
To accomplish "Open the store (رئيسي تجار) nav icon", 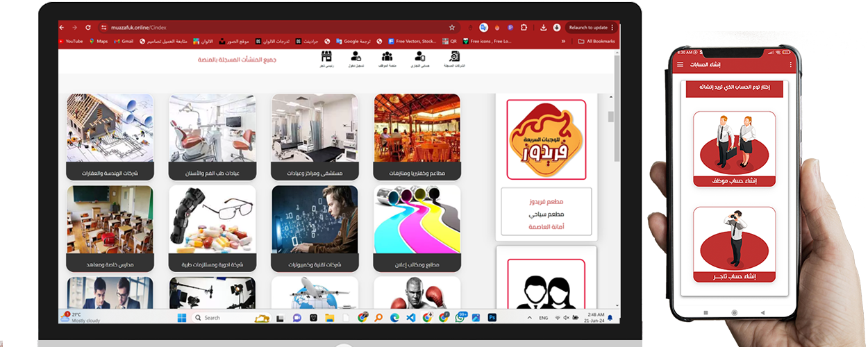I will pyautogui.click(x=326, y=58).
